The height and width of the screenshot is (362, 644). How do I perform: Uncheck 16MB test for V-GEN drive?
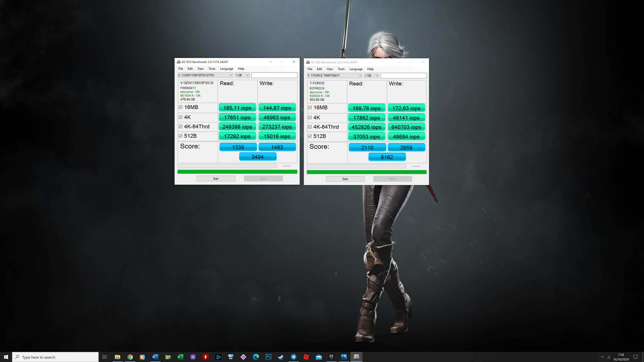180,107
